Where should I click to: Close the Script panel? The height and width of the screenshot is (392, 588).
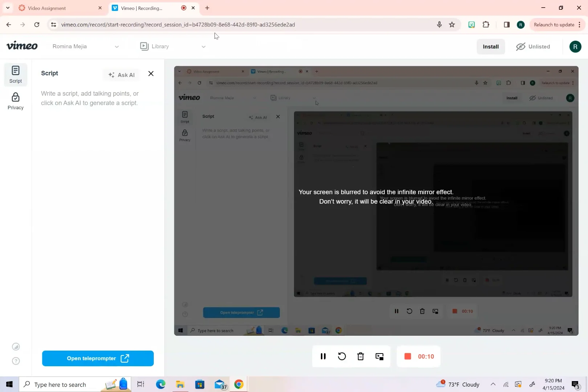pyautogui.click(x=151, y=74)
